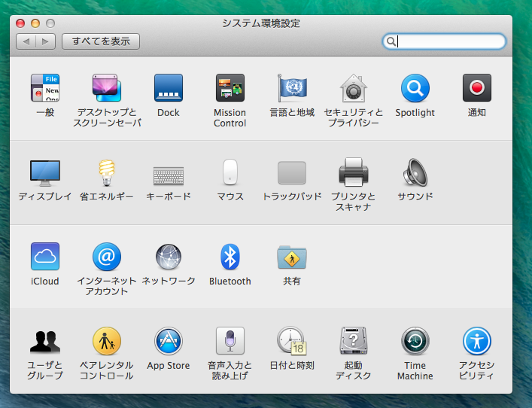Open サウンド speaker icon

[415, 172]
